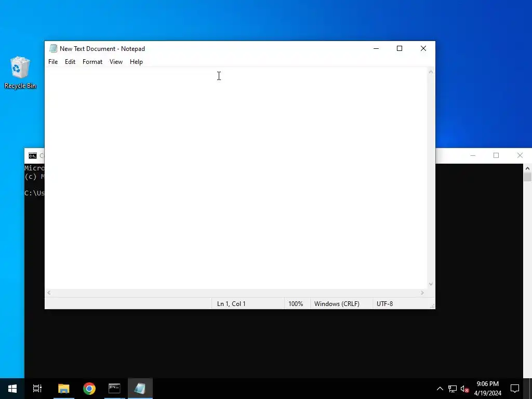The image size is (532, 399).
Task: Close the Notepad window
Action: [x=423, y=48]
